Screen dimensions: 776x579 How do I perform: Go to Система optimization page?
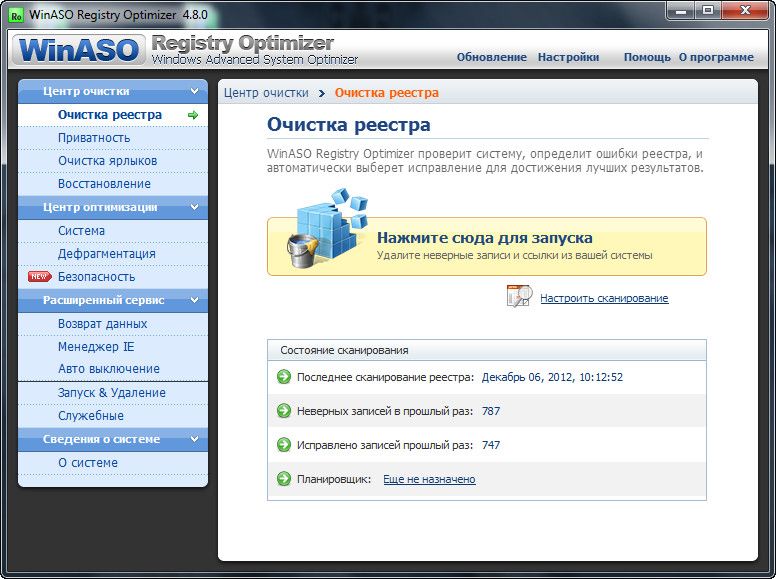pyautogui.click(x=113, y=231)
